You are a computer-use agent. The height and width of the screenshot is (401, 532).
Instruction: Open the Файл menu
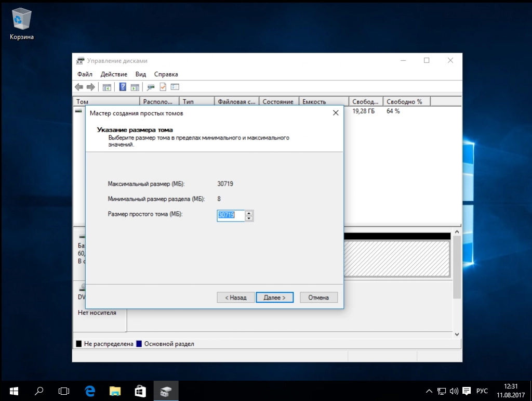[85, 74]
